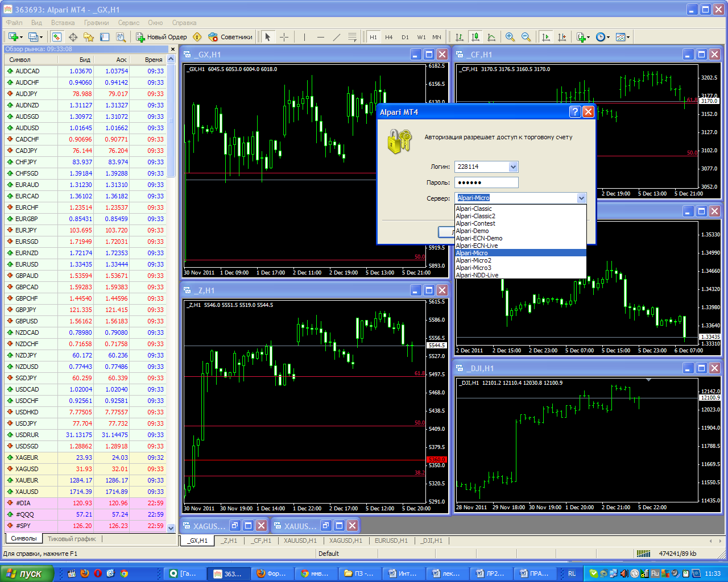
Task: Select the arrow Cursor tool
Action: (268, 37)
